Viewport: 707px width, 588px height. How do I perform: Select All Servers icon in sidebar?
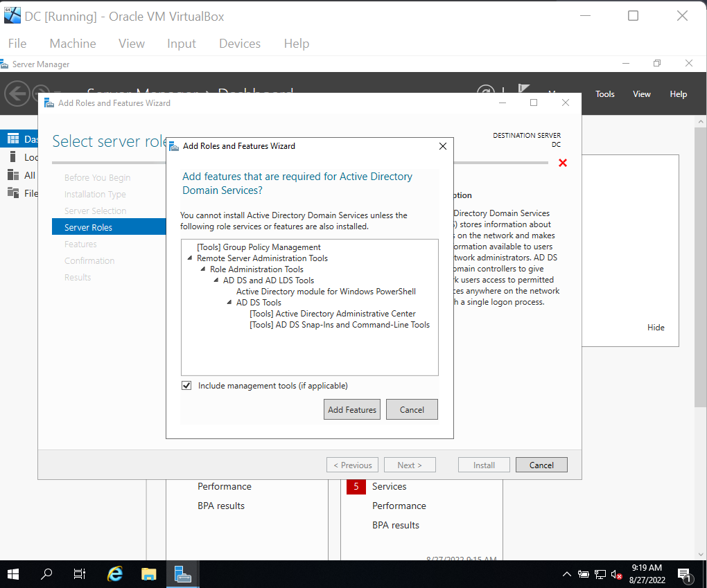[13, 175]
